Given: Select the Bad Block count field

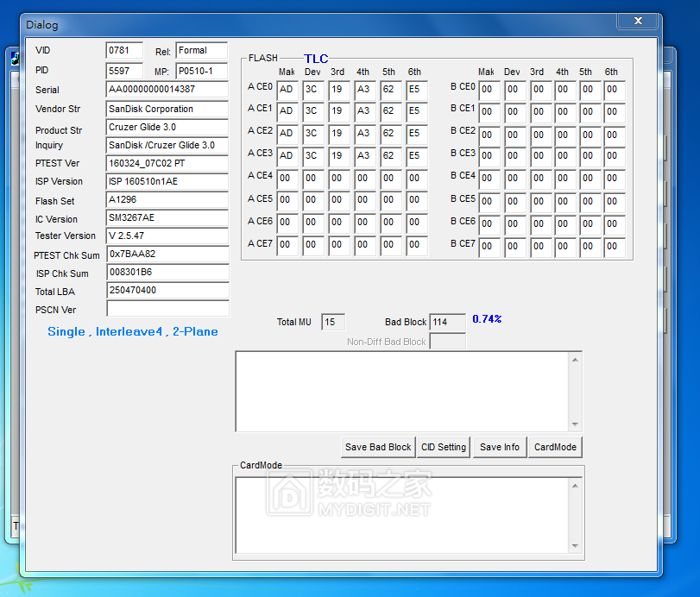Looking at the screenshot, I should click(x=446, y=322).
